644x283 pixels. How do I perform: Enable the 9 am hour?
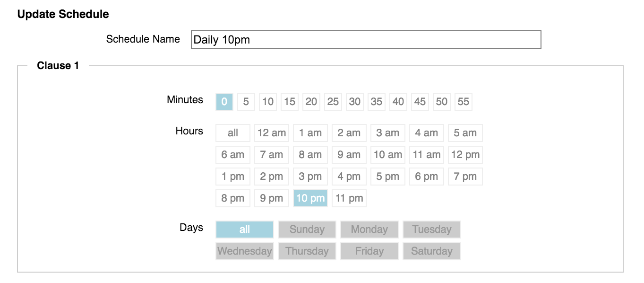[349, 155]
